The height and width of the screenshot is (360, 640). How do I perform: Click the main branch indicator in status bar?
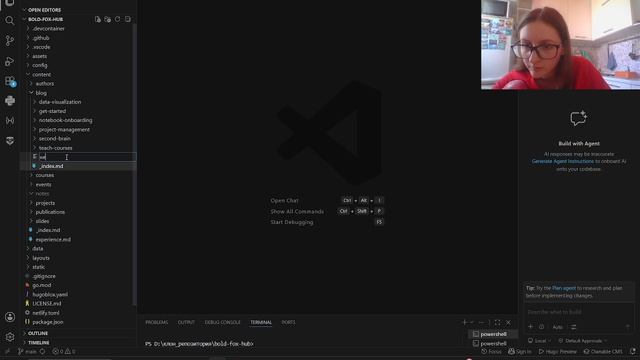point(27,351)
